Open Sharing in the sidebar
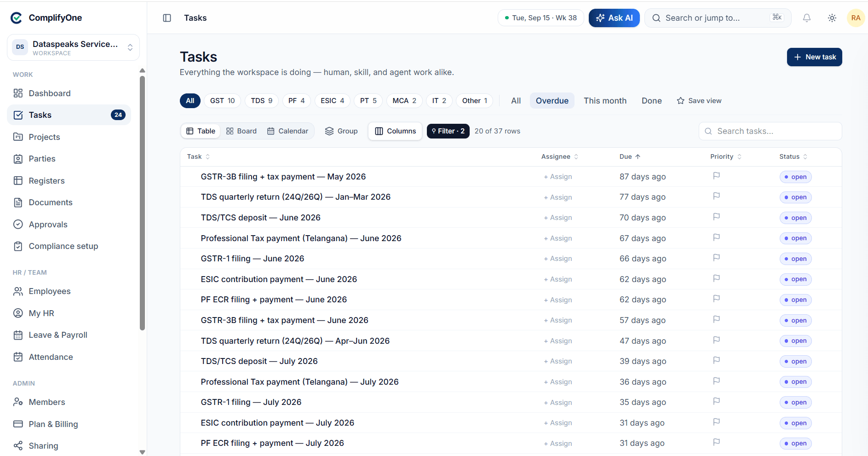Screen dimensions: 868x456 tap(69, 446)
